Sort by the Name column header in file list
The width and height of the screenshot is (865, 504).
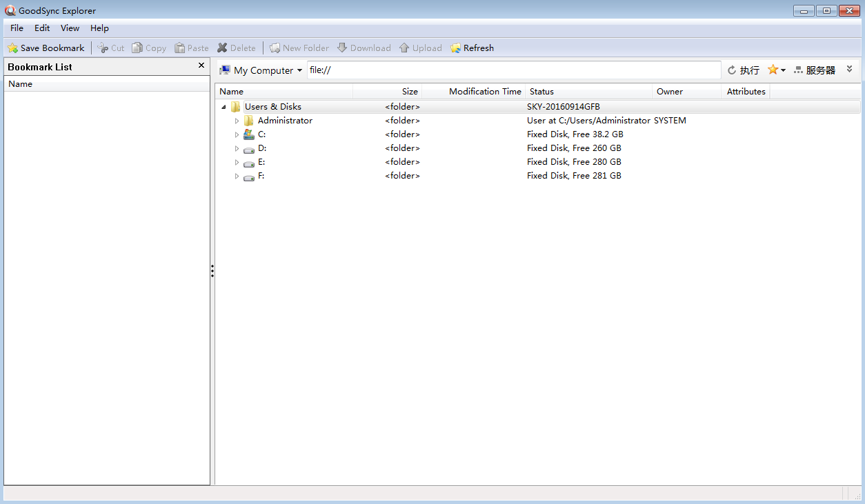pyautogui.click(x=284, y=92)
